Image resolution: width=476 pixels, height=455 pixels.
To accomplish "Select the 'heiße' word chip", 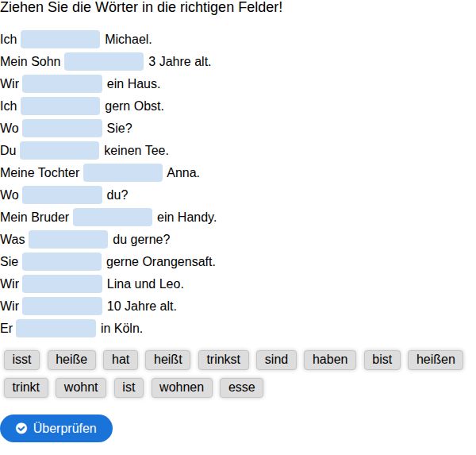I will click(71, 360).
